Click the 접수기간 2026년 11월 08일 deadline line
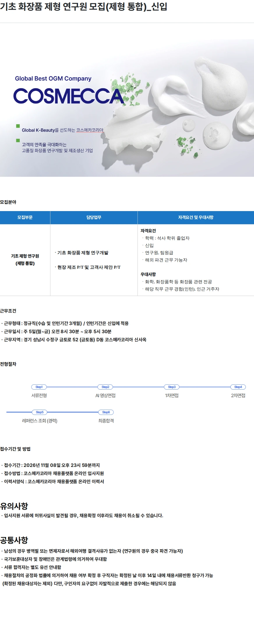This screenshot has height=644, width=254. click(51, 465)
